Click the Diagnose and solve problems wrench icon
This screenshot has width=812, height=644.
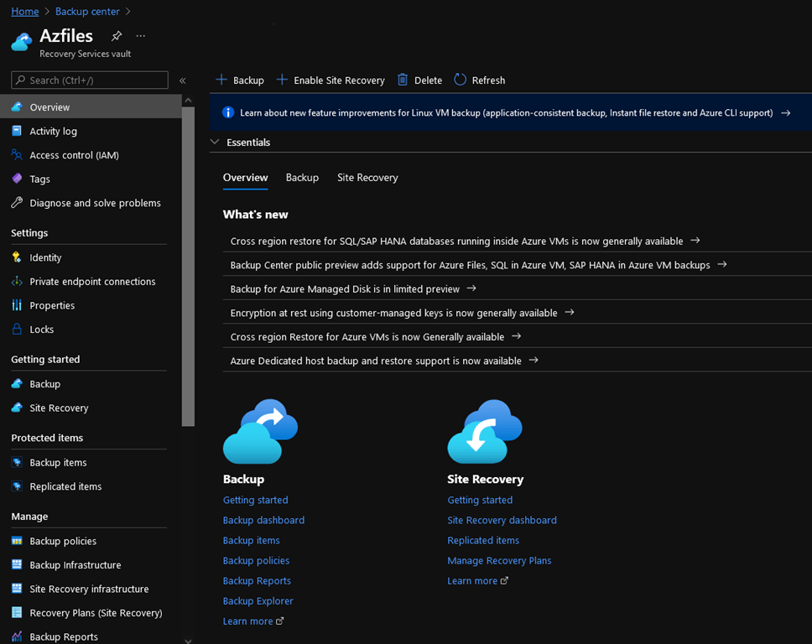(x=17, y=202)
